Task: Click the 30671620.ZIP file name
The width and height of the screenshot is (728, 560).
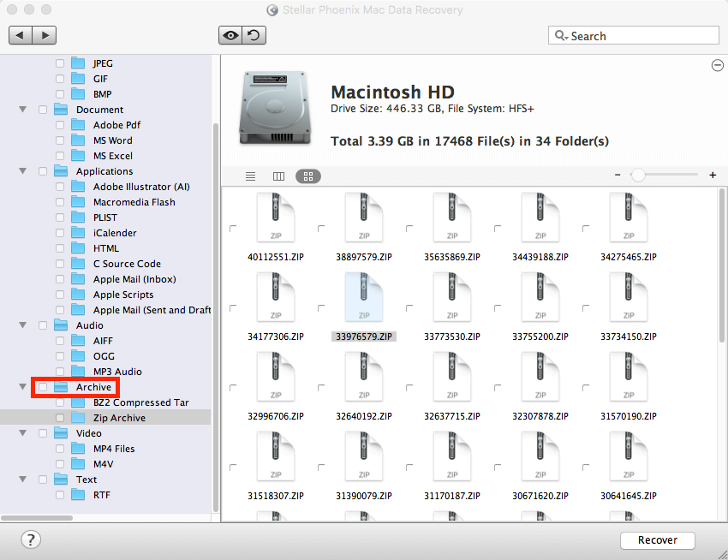Action: pyautogui.click(x=540, y=496)
